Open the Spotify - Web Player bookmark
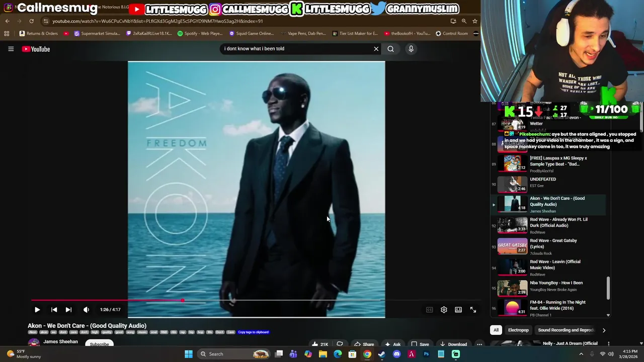Screen dimensions: 644x362 (x=200, y=34)
